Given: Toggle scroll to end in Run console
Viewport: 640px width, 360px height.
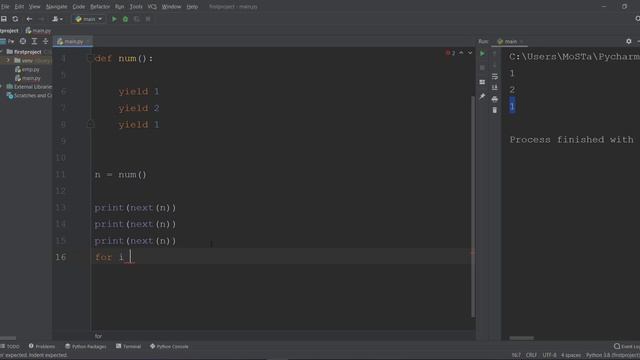Looking at the screenshot, I should coord(494,87).
